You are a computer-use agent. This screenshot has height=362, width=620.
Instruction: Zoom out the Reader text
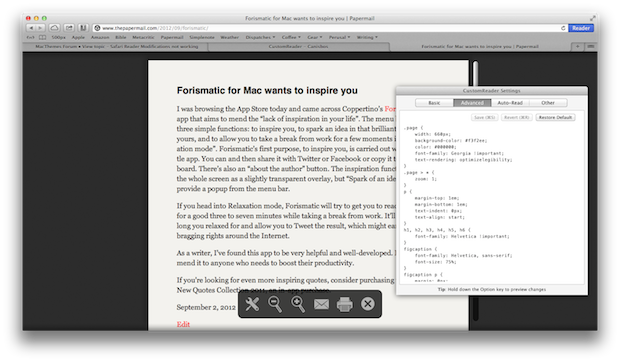coord(275,304)
